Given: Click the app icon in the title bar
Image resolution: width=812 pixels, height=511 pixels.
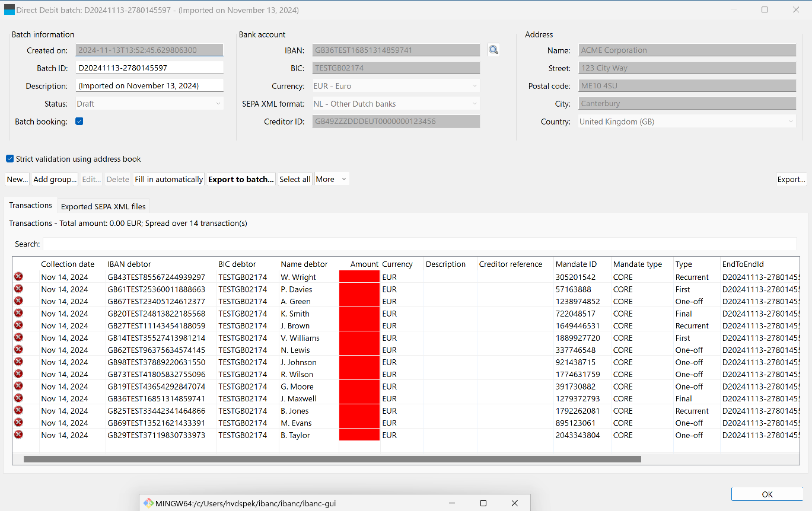Looking at the screenshot, I should [x=9, y=9].
